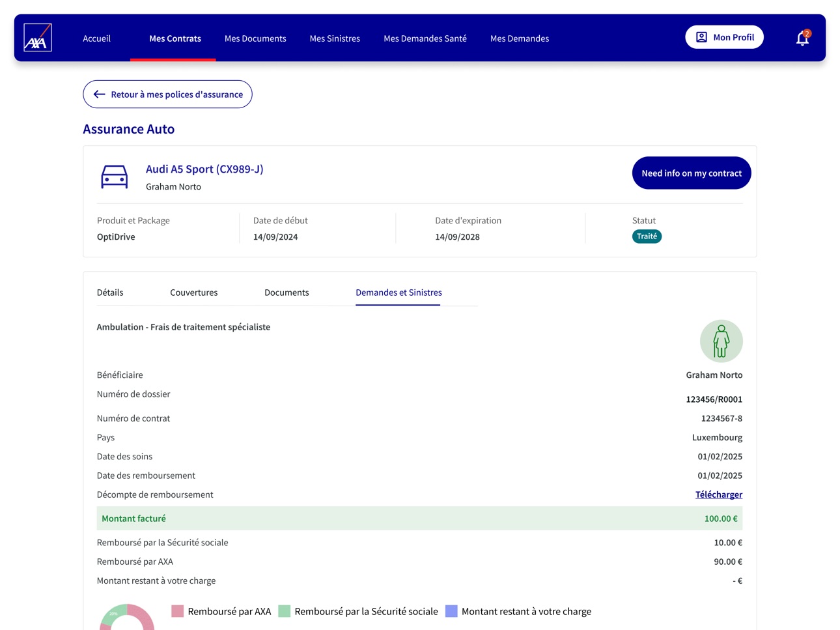Switch to the Couvertures tab

(x=194, y=293)
